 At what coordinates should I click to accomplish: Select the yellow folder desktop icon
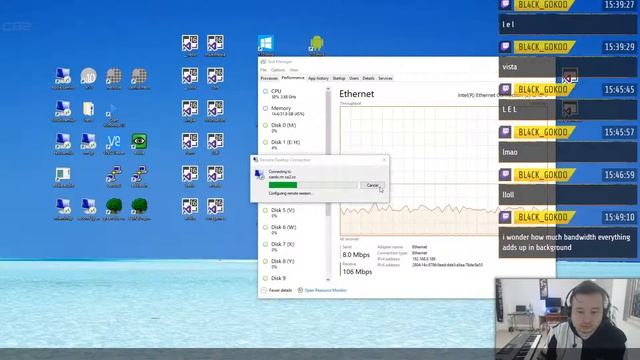(x=88, y=109)
